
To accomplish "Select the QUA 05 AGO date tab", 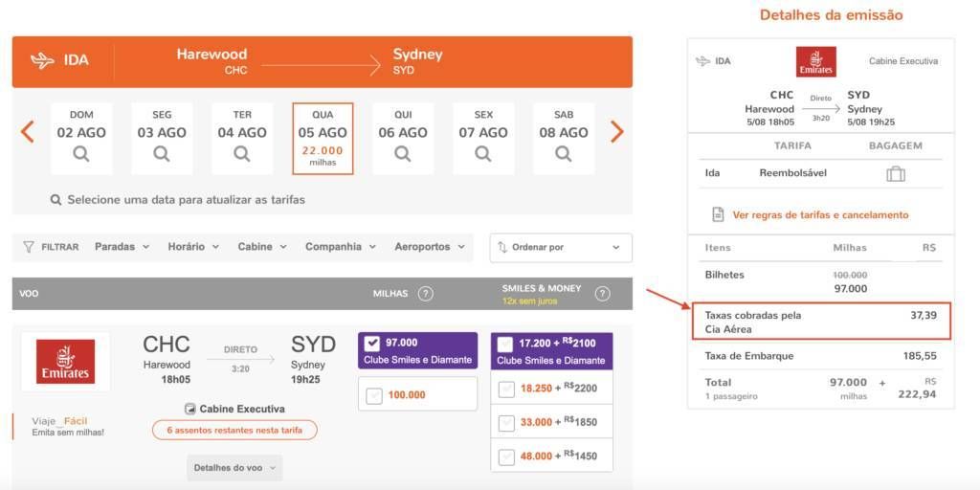I will pos(323,138).
